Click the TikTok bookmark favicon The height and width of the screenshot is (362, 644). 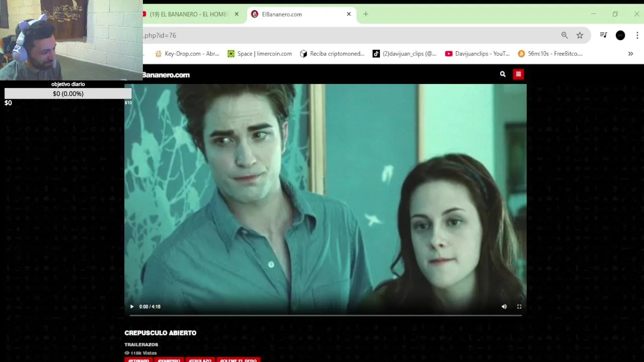[376, 54]
